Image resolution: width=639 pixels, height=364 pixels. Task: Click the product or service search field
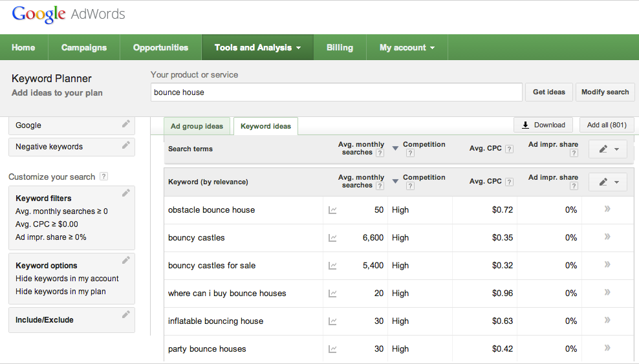click(336, 92)
